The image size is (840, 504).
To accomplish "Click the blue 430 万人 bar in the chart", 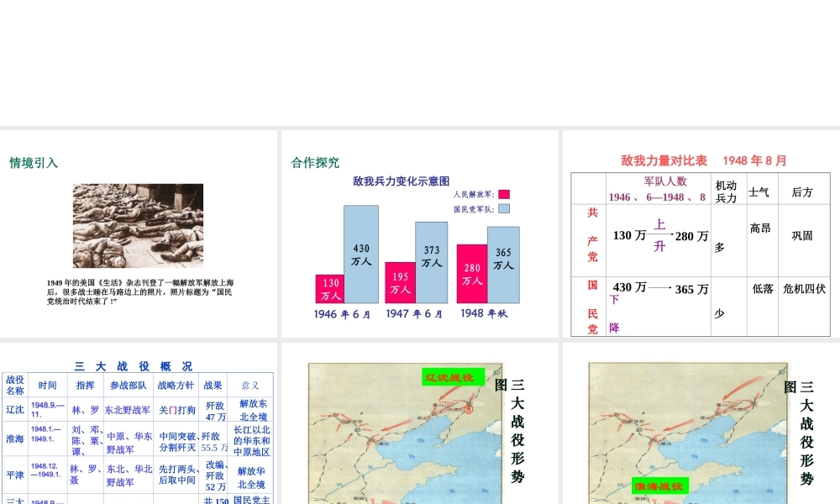I will [361, 255].
